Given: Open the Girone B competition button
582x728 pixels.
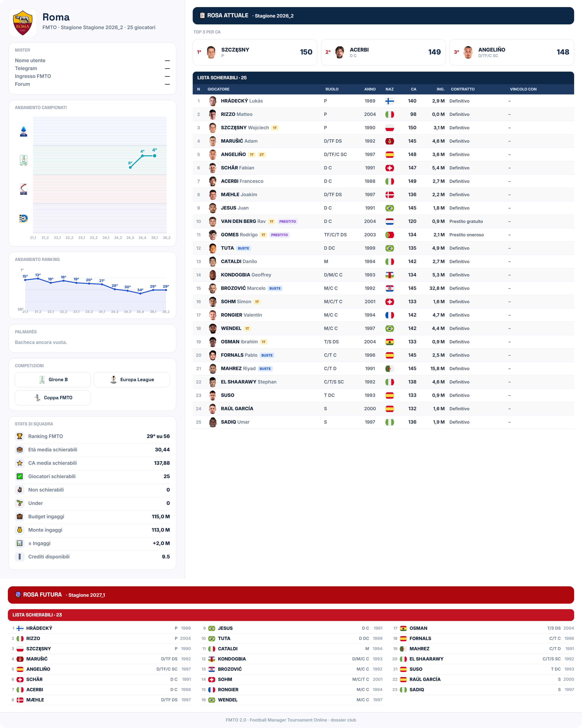Looking at the screenshot, I should point(53,380).
